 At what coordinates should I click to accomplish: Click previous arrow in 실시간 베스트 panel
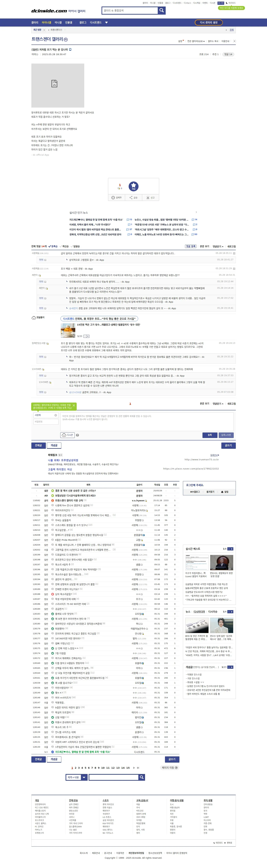(x=229, y=549)
